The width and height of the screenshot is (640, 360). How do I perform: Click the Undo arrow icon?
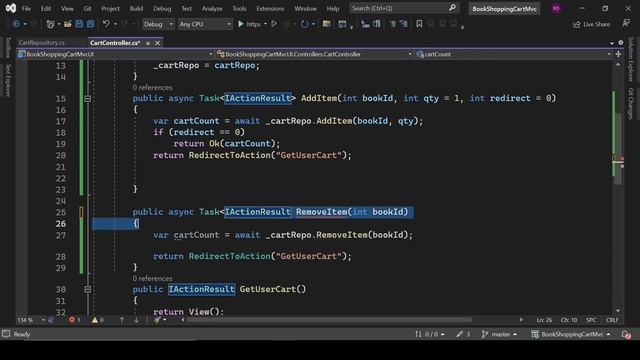point(106,24)
